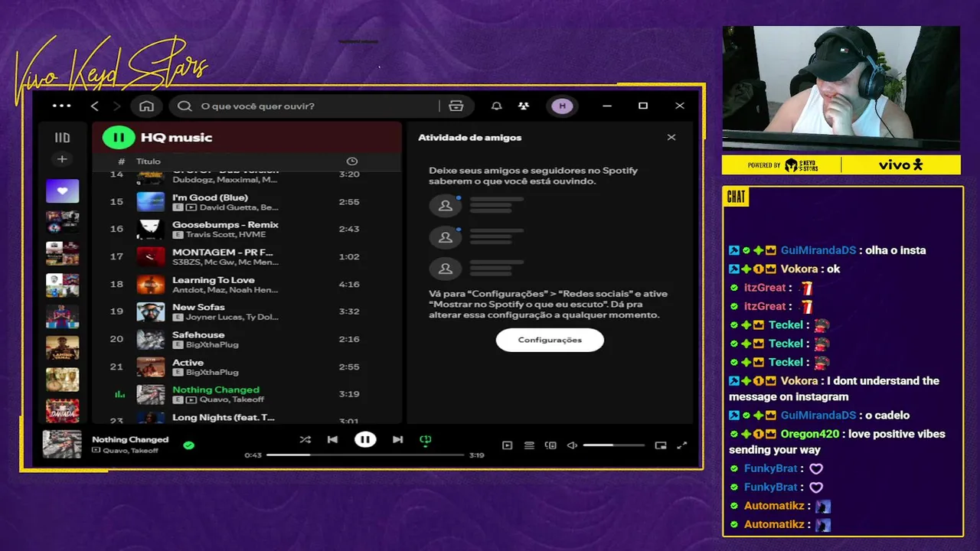Select track 'Learning To Love'
Image resolution: width=980 pixels, height=551 pixels.
point(247,285)
